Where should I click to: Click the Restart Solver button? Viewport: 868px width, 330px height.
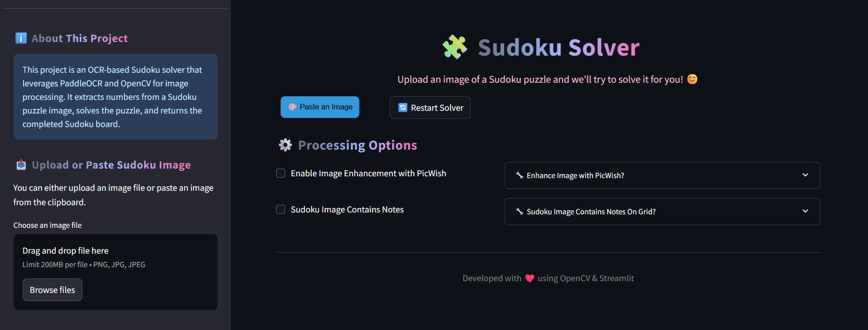[429, 108]
